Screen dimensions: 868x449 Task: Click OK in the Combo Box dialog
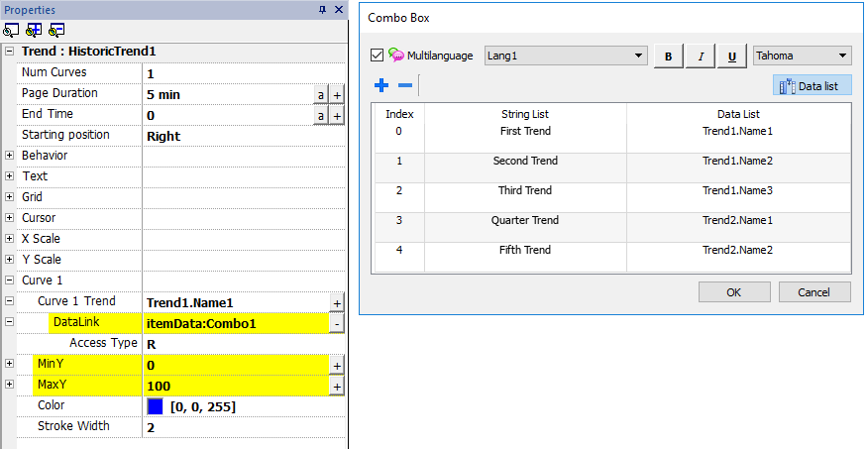[x=733, y=291]
